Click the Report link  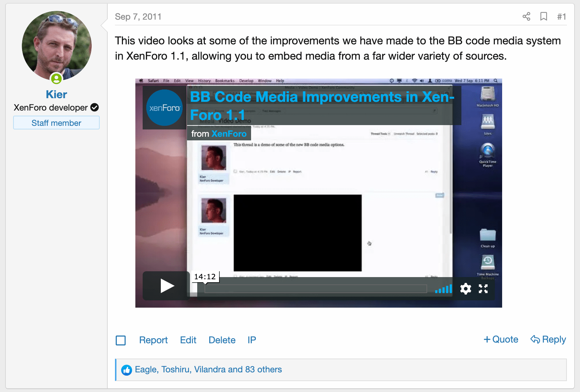click(x=153, y=340)
